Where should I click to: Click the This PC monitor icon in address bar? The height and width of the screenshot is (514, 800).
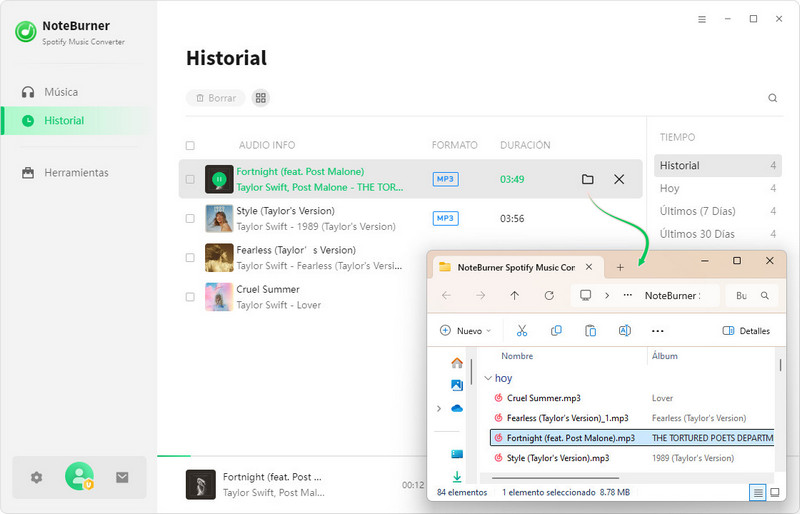tap(586, 295)
